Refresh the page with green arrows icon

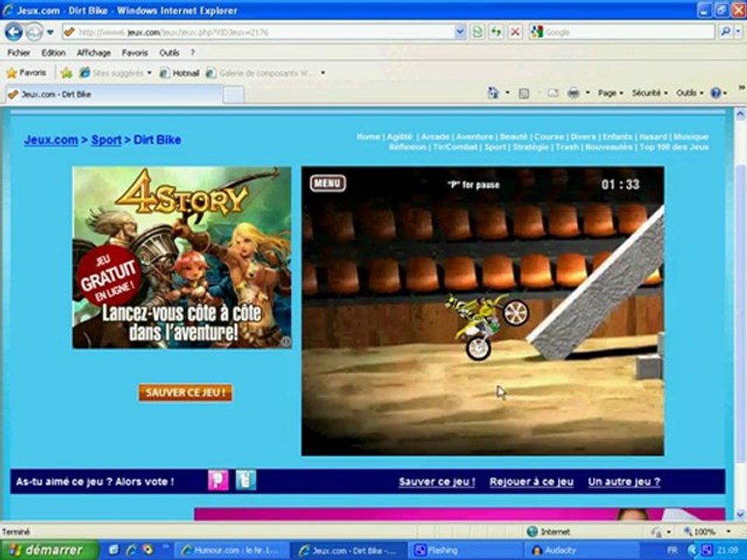tap(496, 33)
